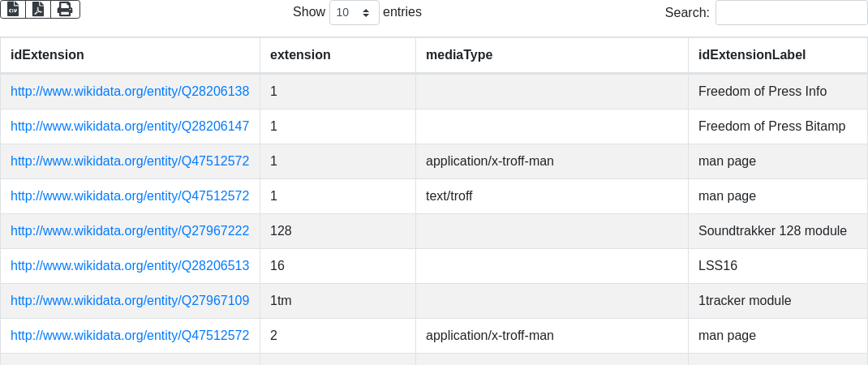Click inside the Search input field
Image resolution: width=868 pixels, height=365 pixels.
click(791, 13)
